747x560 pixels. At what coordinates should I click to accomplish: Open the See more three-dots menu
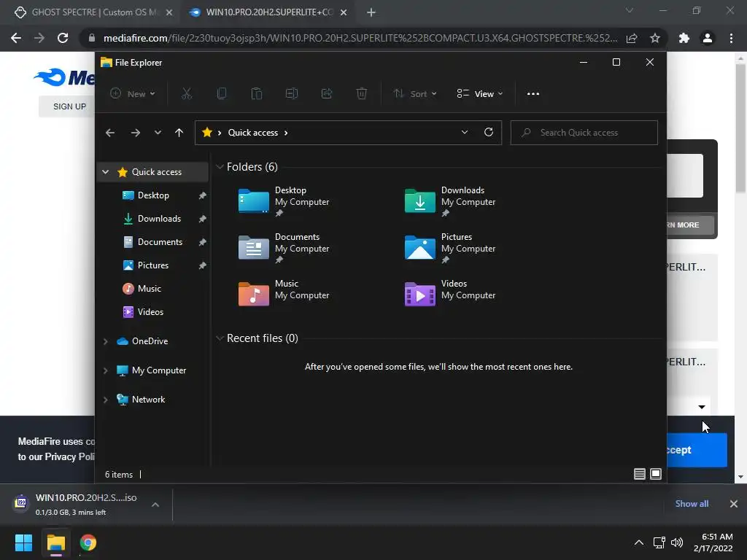tap(533, 94)
